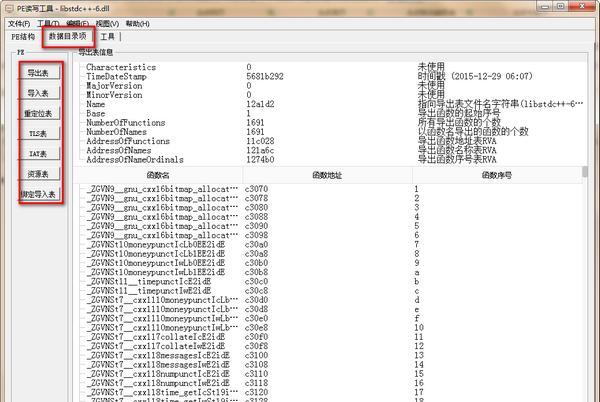
Task: Select _ZGVNSt10moneypunctIwLb0EE2idE function
Action: point(156,263)
